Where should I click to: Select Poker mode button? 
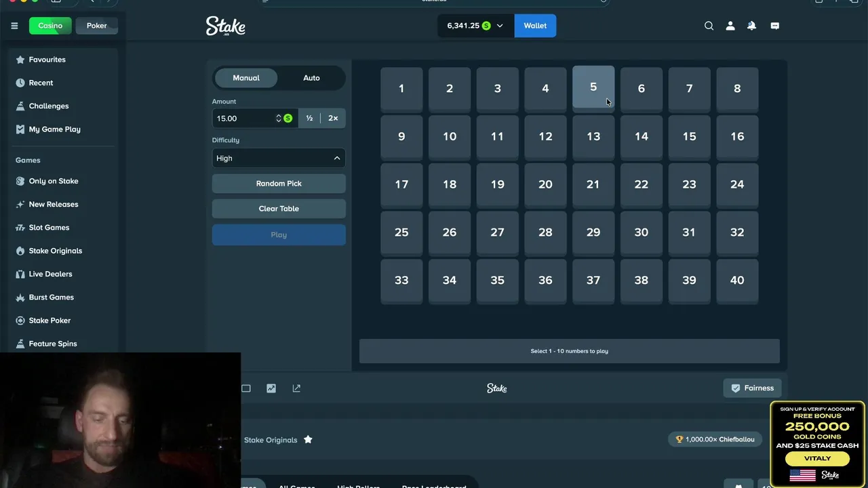(x=96, y=26)
